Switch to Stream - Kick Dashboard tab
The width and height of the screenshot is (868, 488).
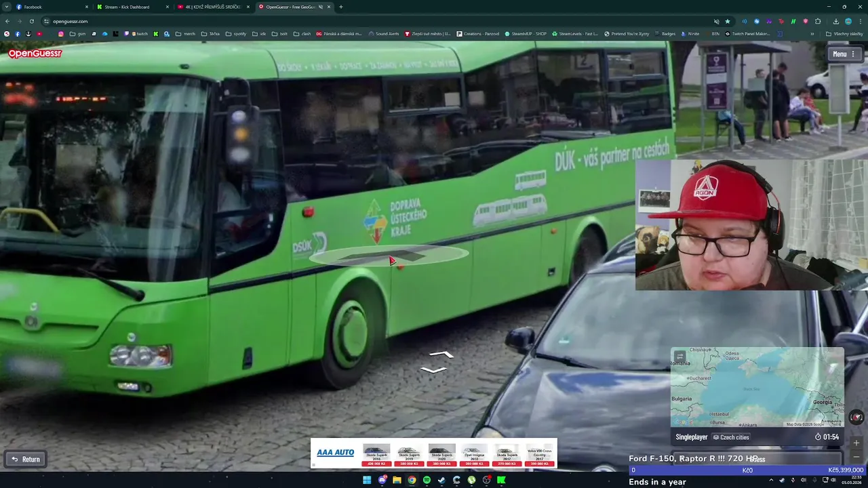132,7
